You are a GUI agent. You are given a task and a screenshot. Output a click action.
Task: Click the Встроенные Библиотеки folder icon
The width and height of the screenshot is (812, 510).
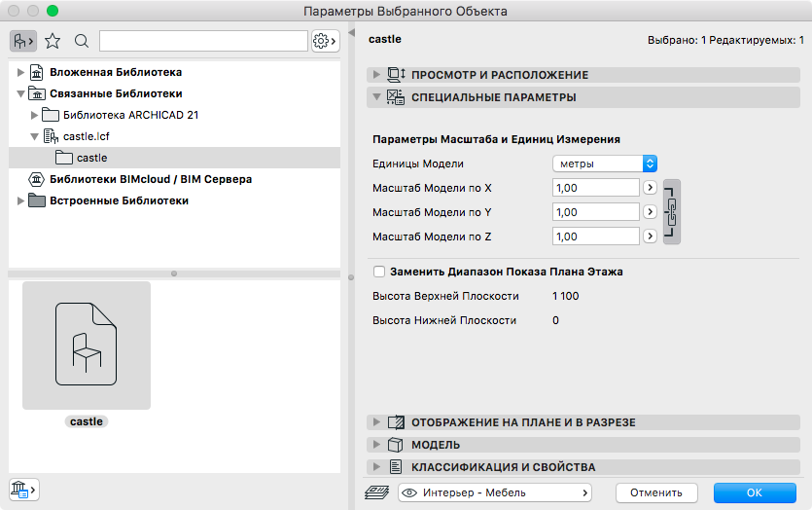(x=36, y=200)
